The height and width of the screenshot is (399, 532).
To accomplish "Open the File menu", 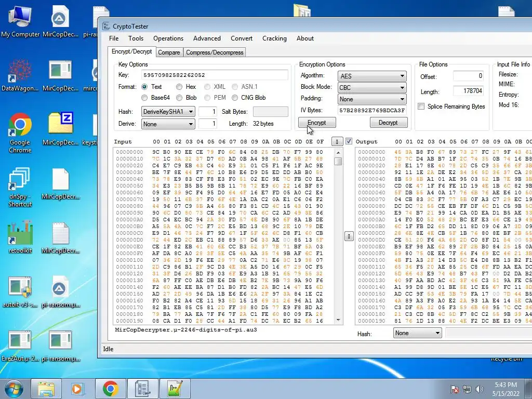I will pos(114,38).
